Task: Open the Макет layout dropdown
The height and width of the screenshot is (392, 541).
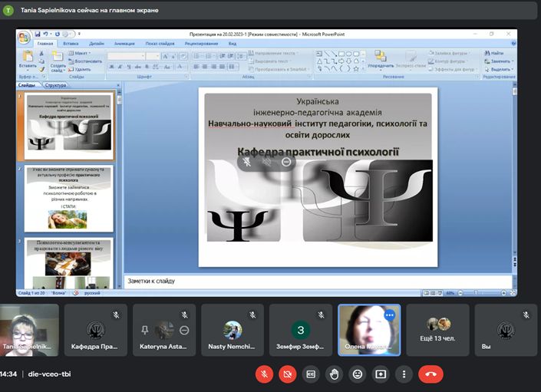Action: 80,53
